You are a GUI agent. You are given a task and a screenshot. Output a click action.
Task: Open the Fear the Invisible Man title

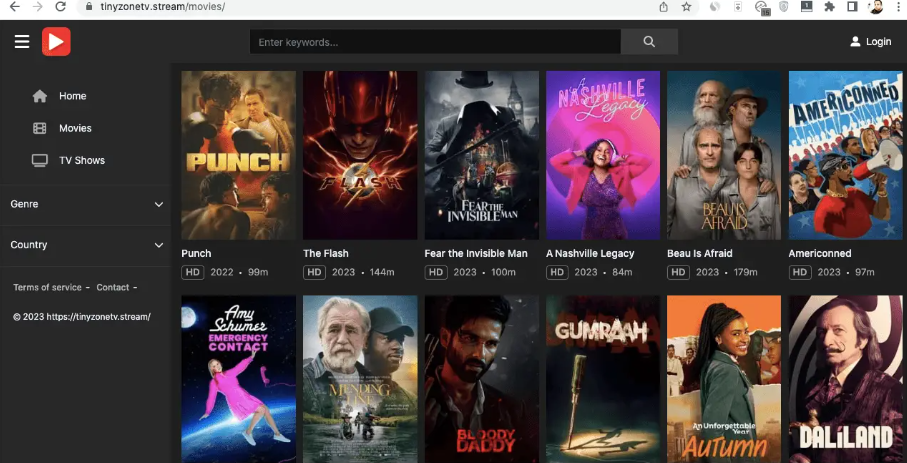pyautogui.click(x=476, y=254)
